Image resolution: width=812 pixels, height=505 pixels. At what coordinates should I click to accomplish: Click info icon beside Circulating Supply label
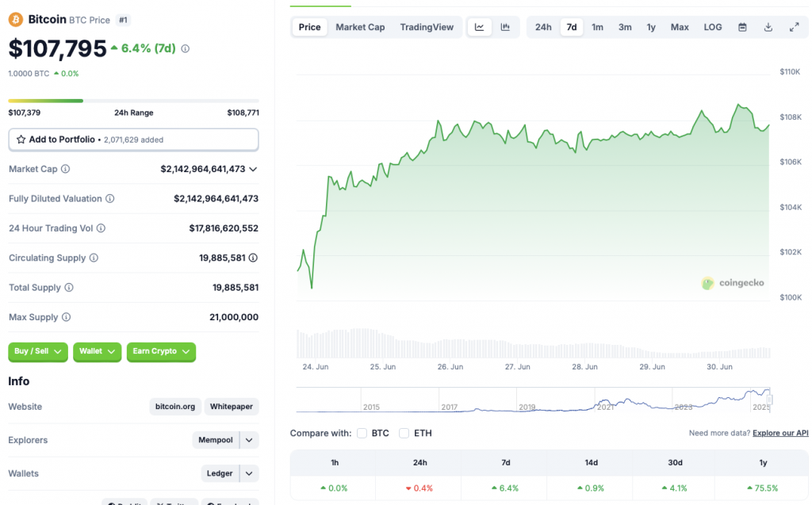point(94,258)
